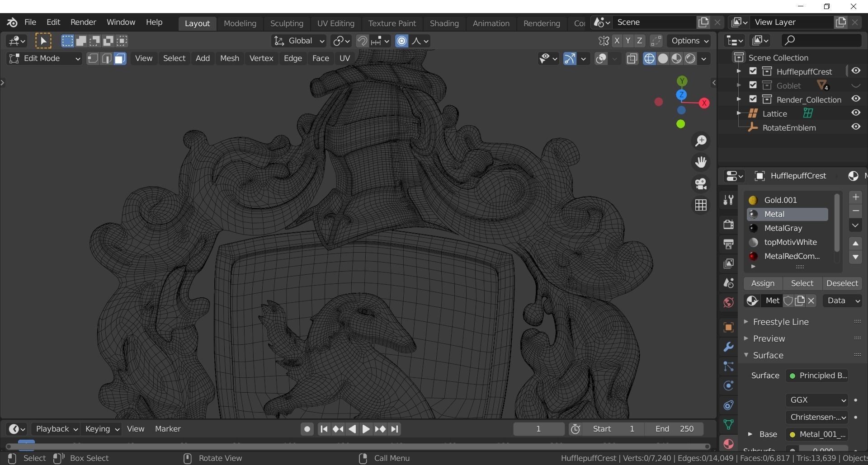Switch to the UV Editing workspace tab
This screenshot has height=465, width=868.
click(336, 23)
